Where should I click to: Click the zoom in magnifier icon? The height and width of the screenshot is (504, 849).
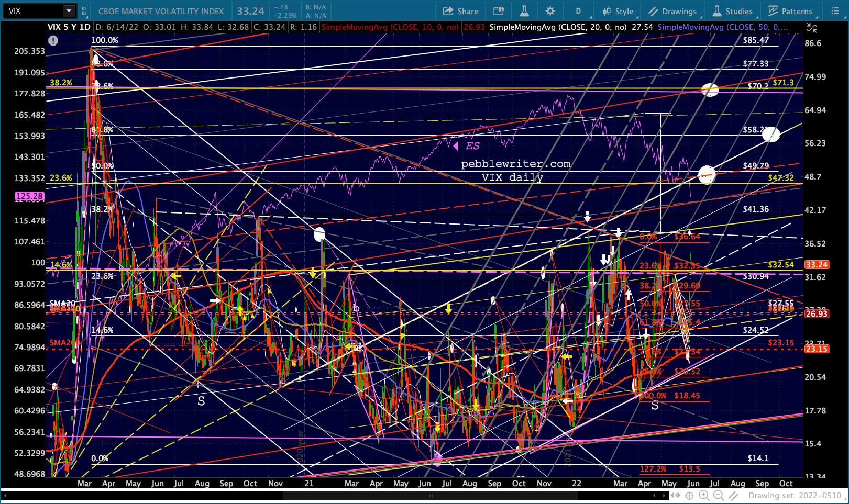[704, 496]
